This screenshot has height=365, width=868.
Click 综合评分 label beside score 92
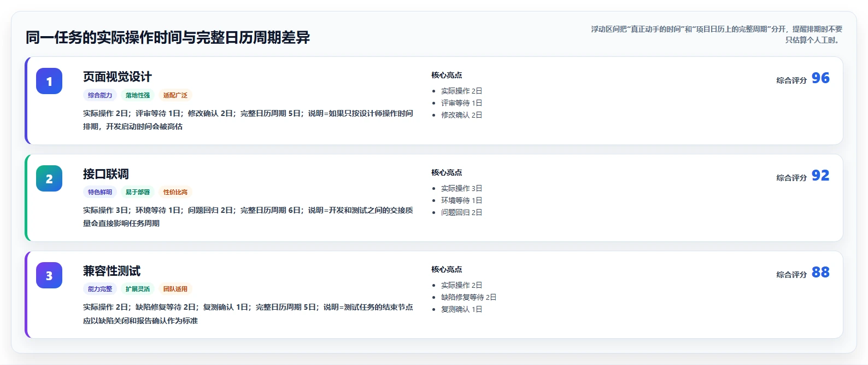point(791,178)
